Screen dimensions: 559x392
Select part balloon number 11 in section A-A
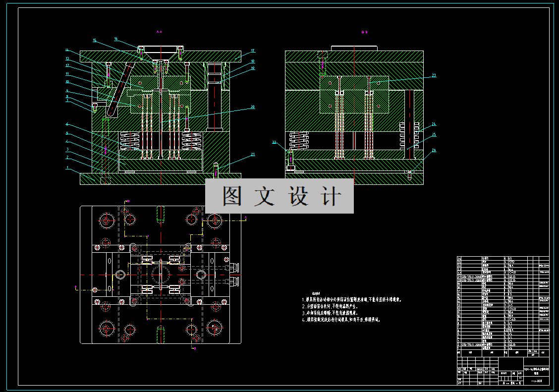(x=67, y=74)
